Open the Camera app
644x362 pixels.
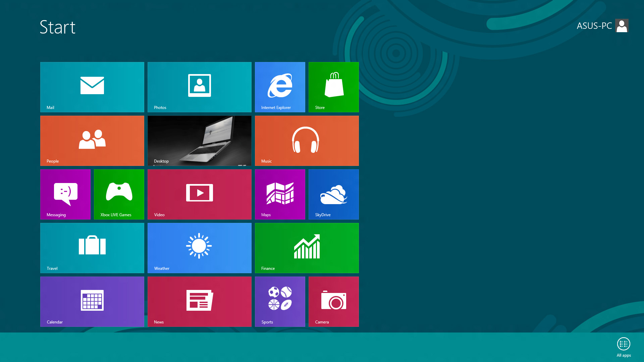click(x=333, y=301)
